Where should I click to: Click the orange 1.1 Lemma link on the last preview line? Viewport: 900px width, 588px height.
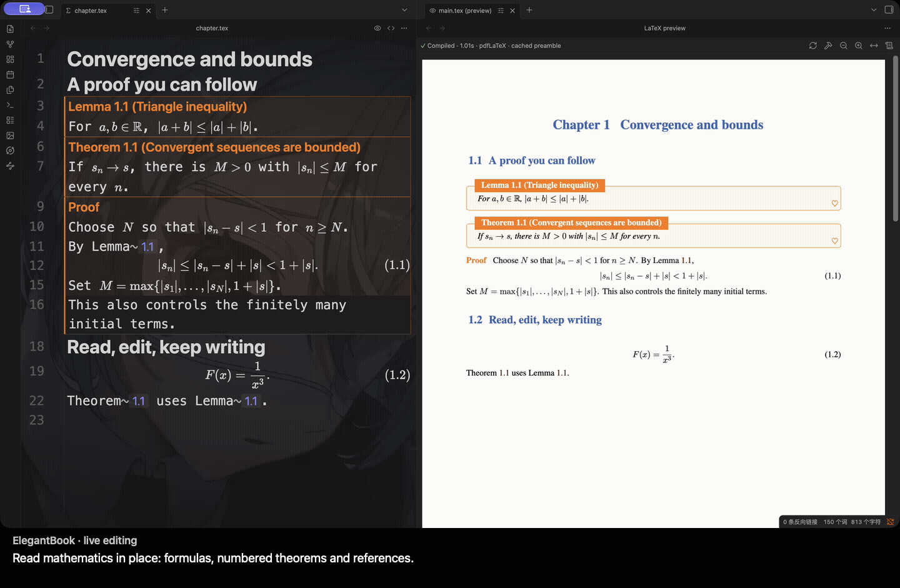click(x=562, y=373)
